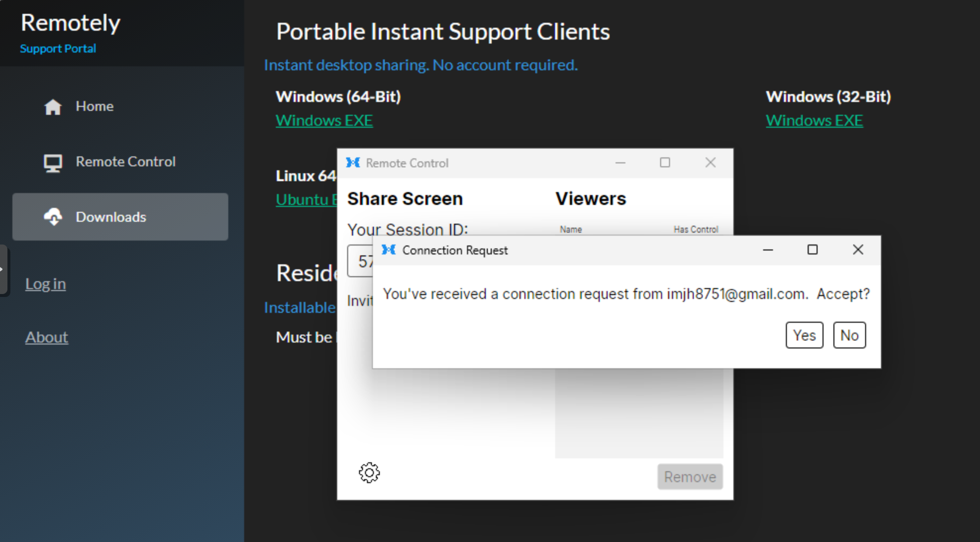980x542 pixels.
Task: Click the Support Portal subtitle
Action: pyautogui.click(x=58, y=49)
